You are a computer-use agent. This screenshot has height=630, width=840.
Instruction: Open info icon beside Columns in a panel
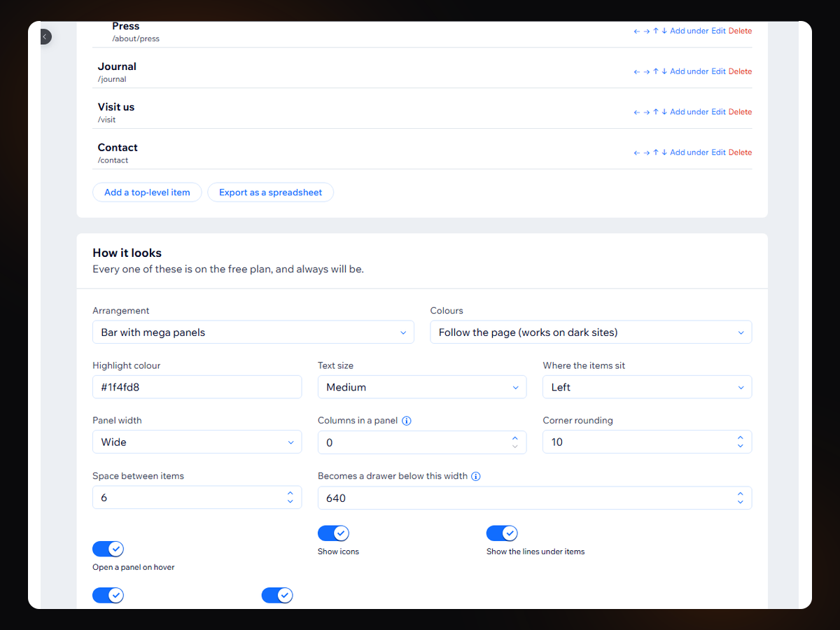pos(407,421)
